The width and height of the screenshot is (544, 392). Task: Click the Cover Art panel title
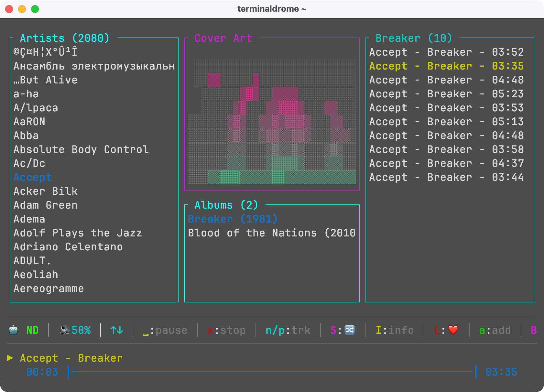[223, 38]
